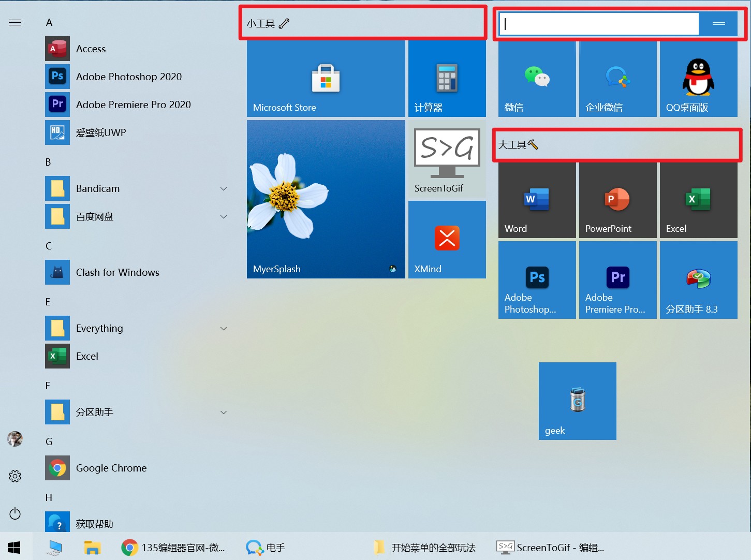Click the Power icon in the left rail
The height and width of the screenshot is (560, 751).
[x=15, y=513]
